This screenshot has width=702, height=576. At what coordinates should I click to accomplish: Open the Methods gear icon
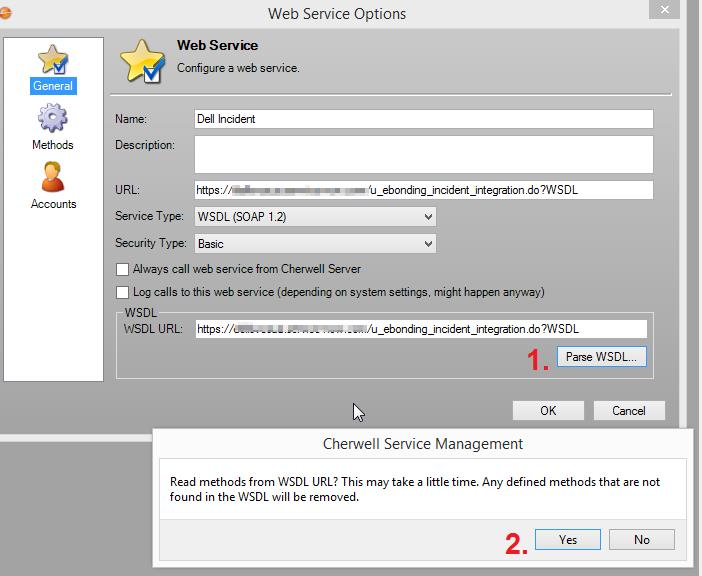point(53,119)
